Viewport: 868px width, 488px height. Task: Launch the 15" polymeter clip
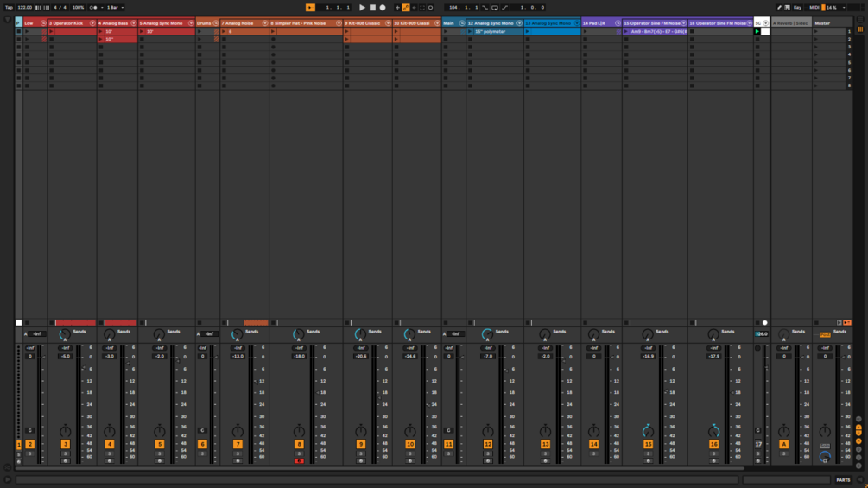coord(470,32)
